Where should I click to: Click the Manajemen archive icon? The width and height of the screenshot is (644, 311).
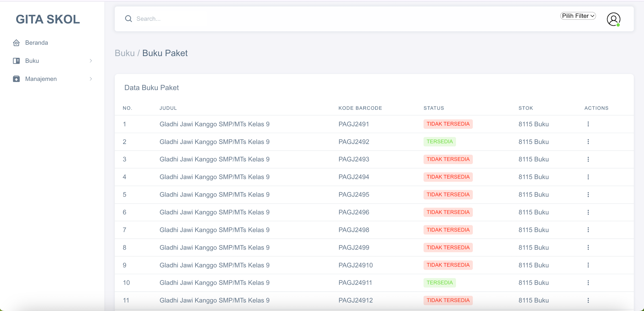tap(16, 79)
